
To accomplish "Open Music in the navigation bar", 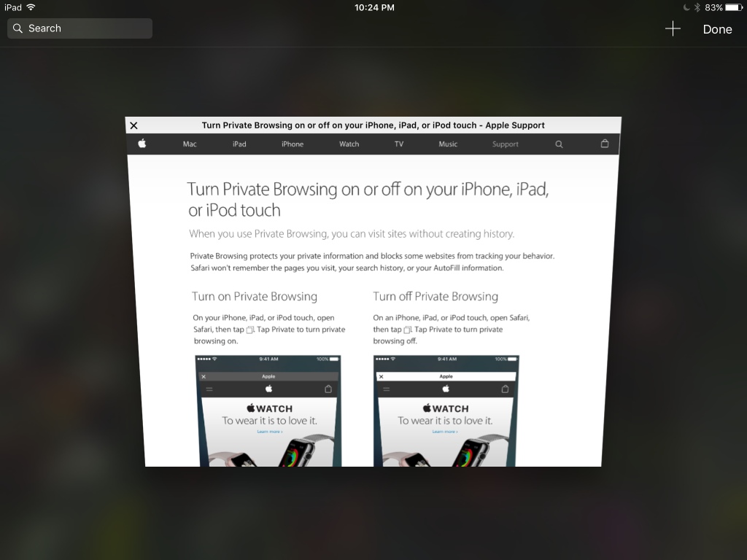I will (x=448, y=144).
